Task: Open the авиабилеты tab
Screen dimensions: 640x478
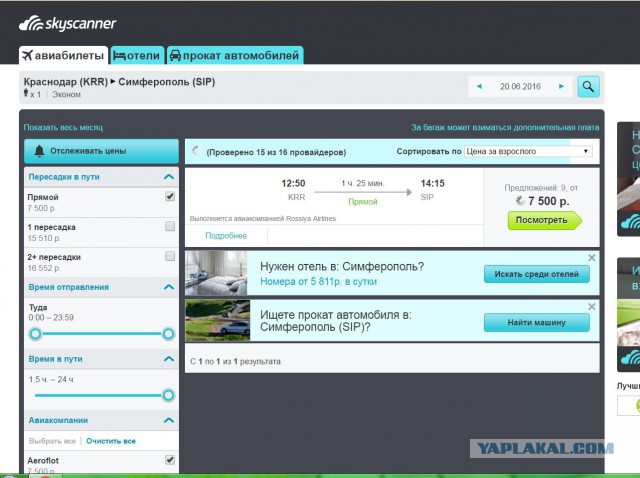Action: [64, 56]
